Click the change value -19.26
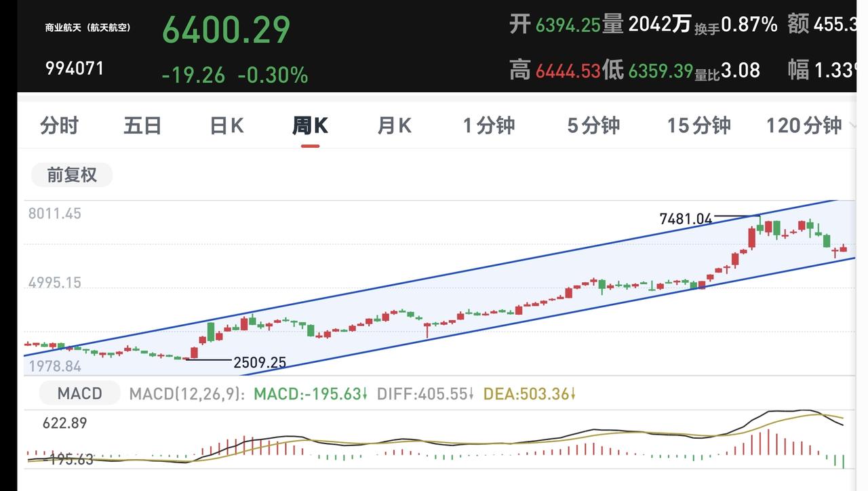This screenshot has width=868, height=491. click(193, 75)
